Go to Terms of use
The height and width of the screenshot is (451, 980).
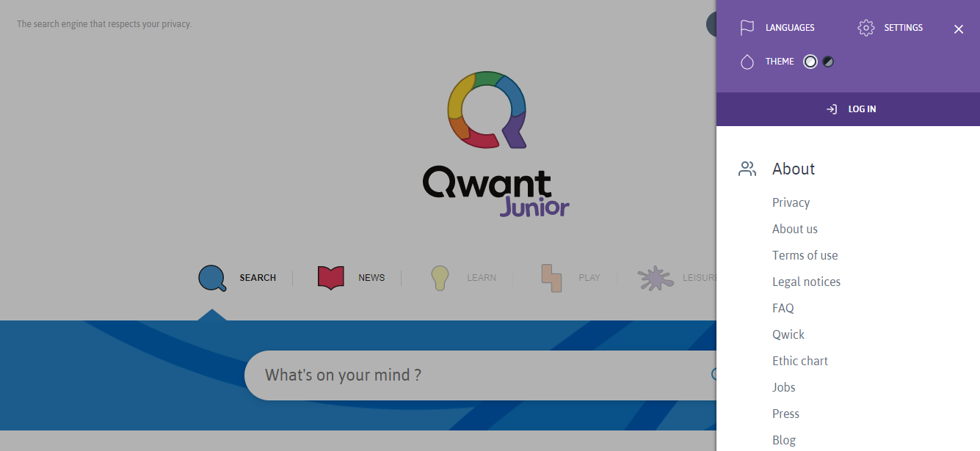(x=805, y=255)
